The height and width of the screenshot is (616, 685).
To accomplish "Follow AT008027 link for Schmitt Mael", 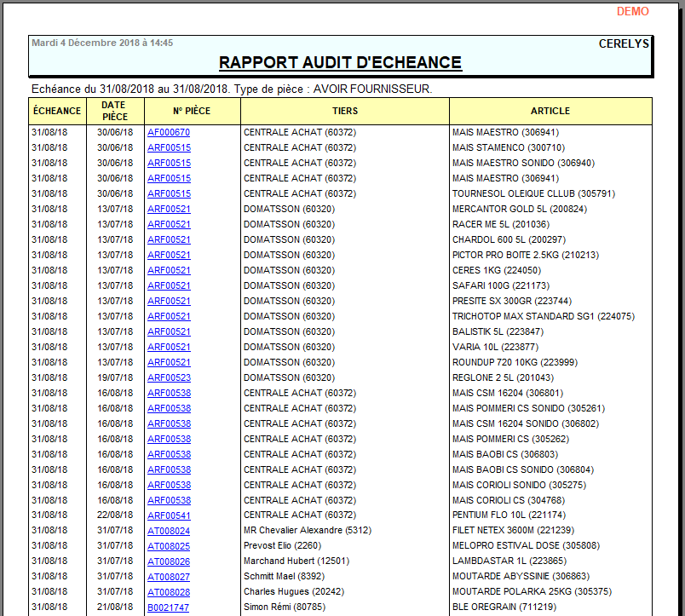I will click(x=169, y=577).
